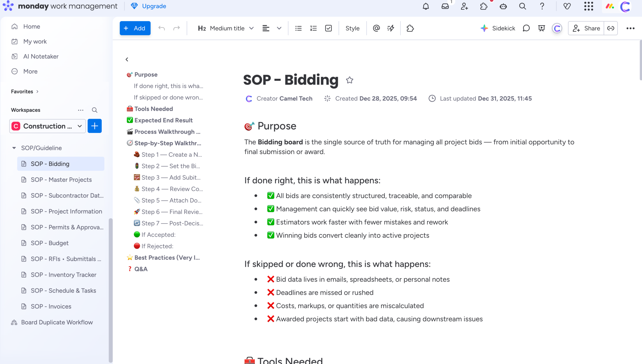Click the blue Add button
Screen dimensions: 642x364
click(x=135, y=28)
